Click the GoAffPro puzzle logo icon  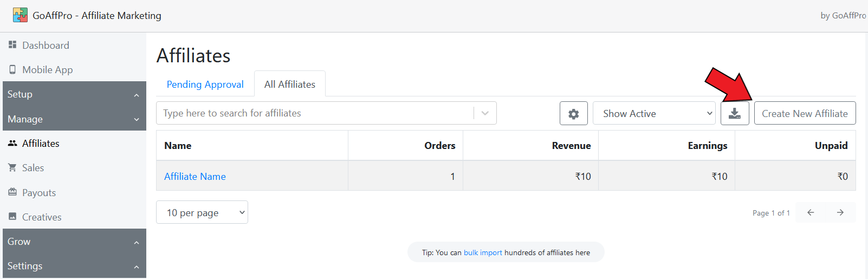pos(20,15)
